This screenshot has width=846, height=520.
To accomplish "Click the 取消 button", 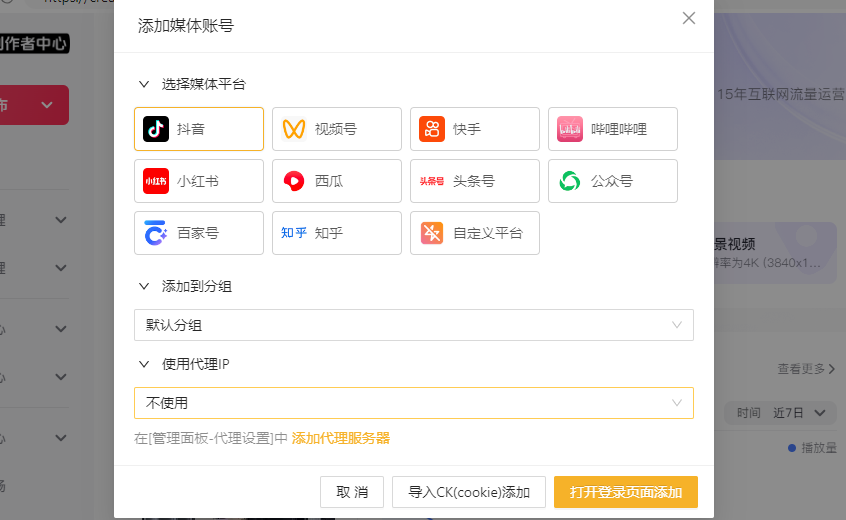I will point(352,492).
